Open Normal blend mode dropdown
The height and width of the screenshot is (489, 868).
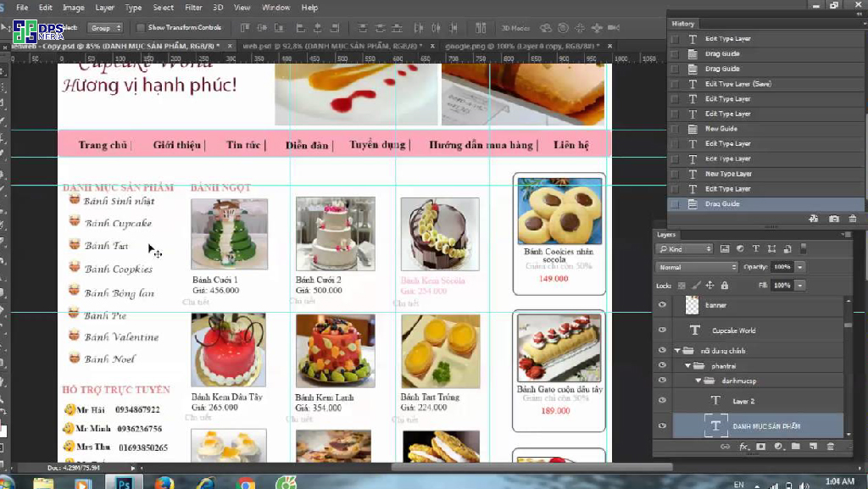click(697, 267)
